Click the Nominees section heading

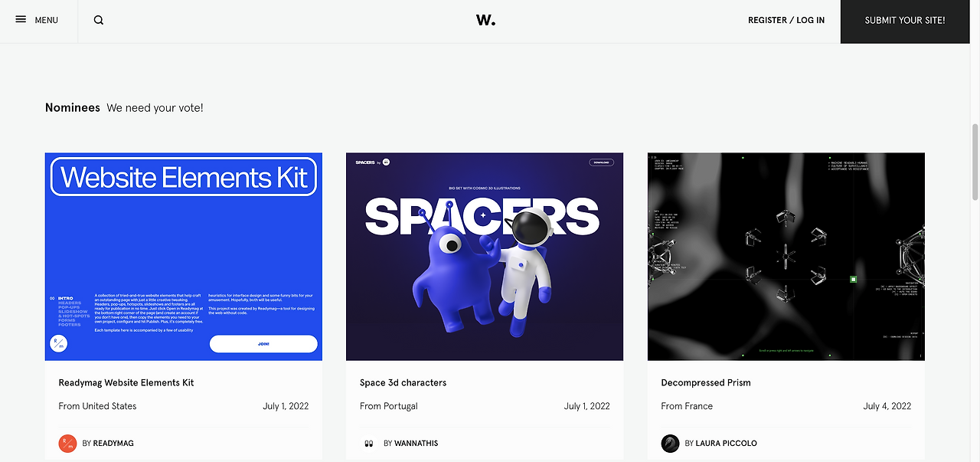(x=73, y=108)
